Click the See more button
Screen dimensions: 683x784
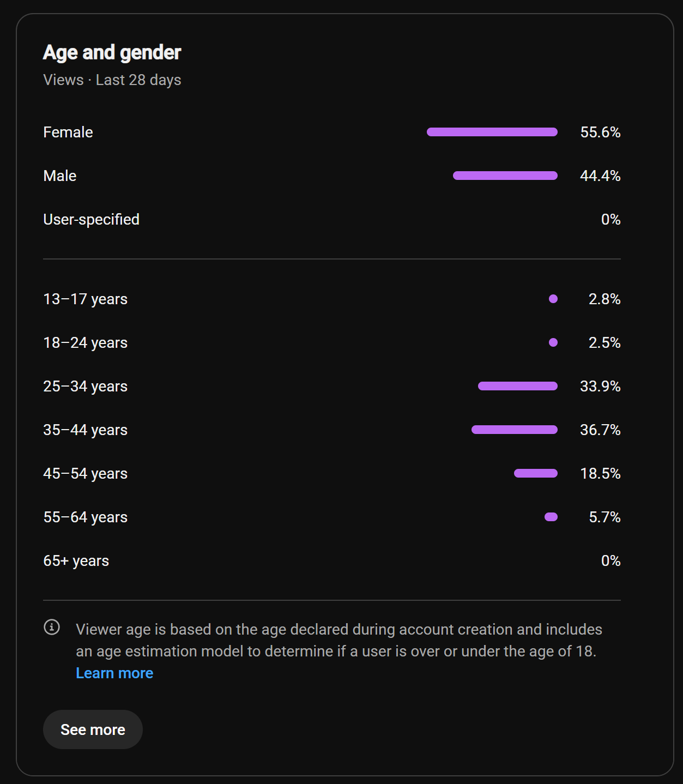point(93,729)
